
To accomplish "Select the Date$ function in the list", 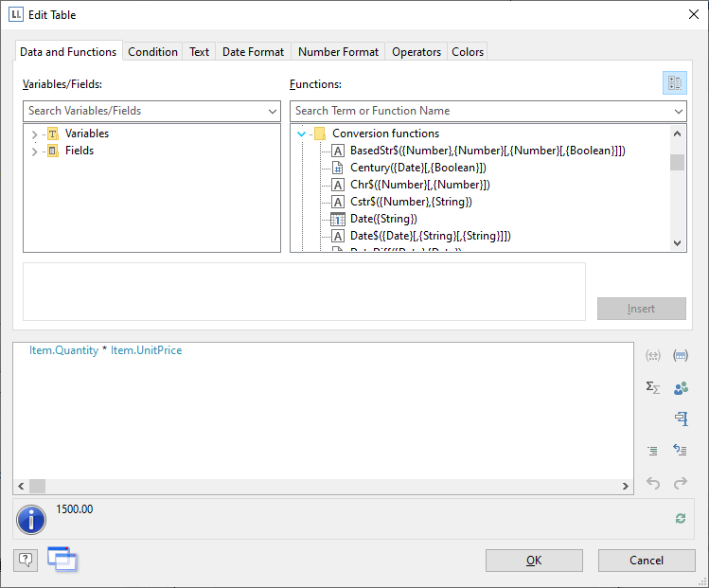I will pos(430,236).
